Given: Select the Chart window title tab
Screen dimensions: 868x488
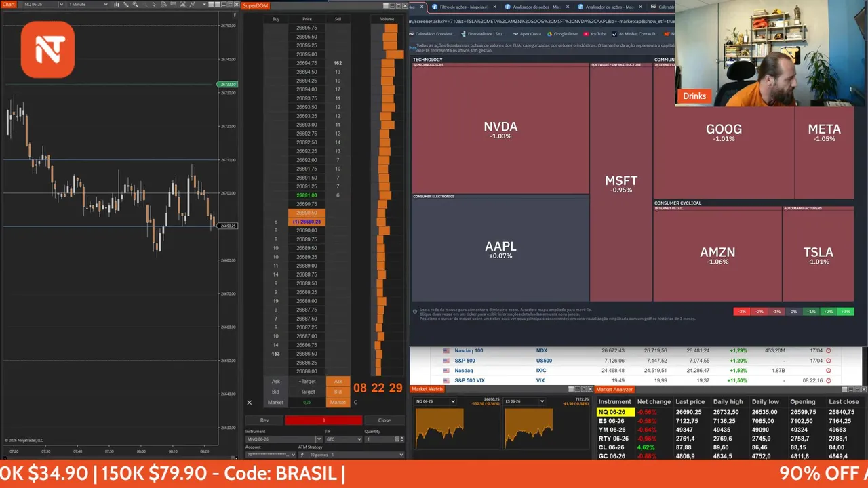Looking at the screenshot, I should (x=9, y=4).
